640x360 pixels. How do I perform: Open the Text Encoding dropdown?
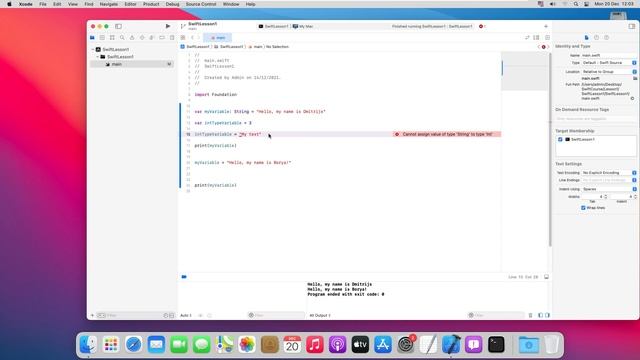tap(609, 173)
